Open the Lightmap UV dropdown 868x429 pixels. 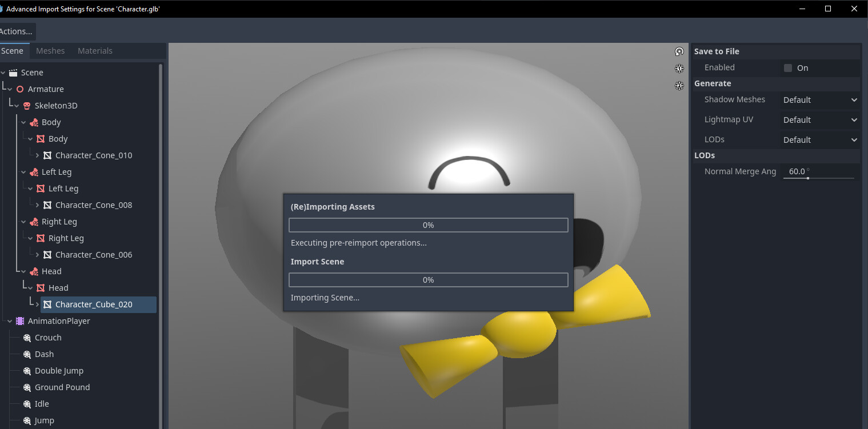[x=820, y=120]
